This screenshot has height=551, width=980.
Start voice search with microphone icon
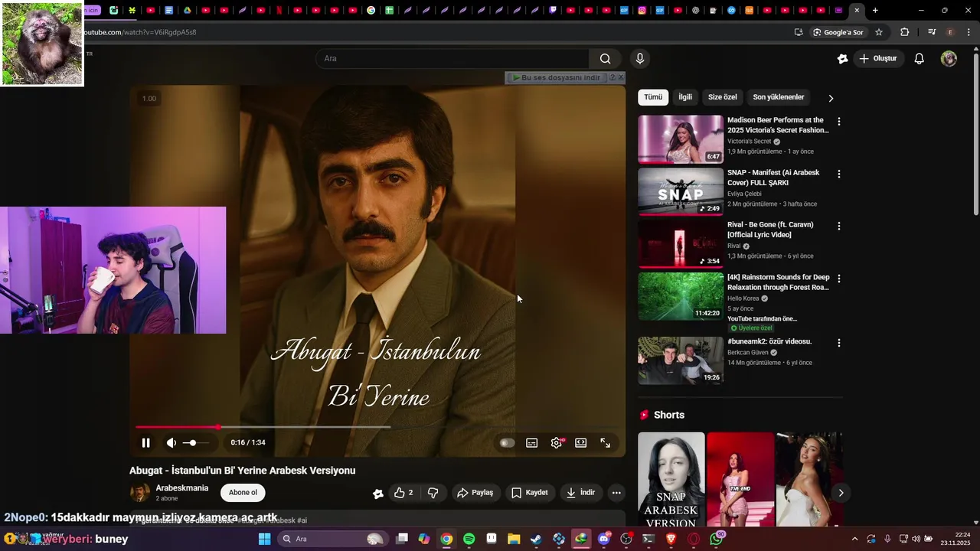[x=640, y=59]
